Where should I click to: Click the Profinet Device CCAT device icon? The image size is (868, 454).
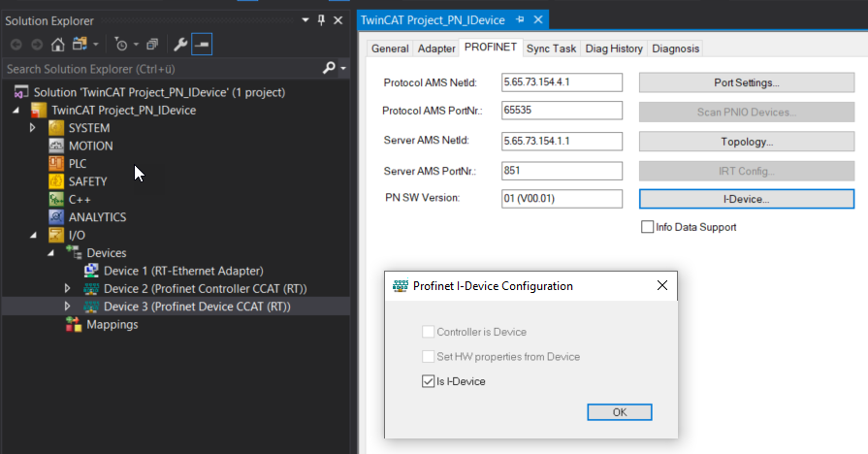(91, 307)
